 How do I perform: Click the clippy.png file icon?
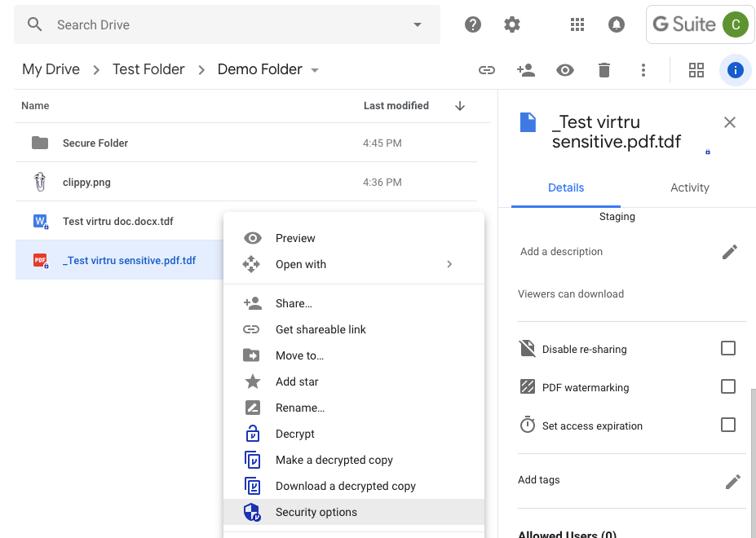[x=40, y=182]
